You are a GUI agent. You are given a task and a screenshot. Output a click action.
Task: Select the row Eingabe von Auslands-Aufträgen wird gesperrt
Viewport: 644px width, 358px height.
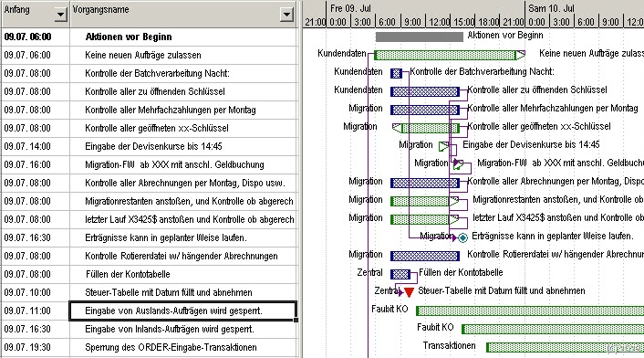pyautogui.click(x=183, y=311)
